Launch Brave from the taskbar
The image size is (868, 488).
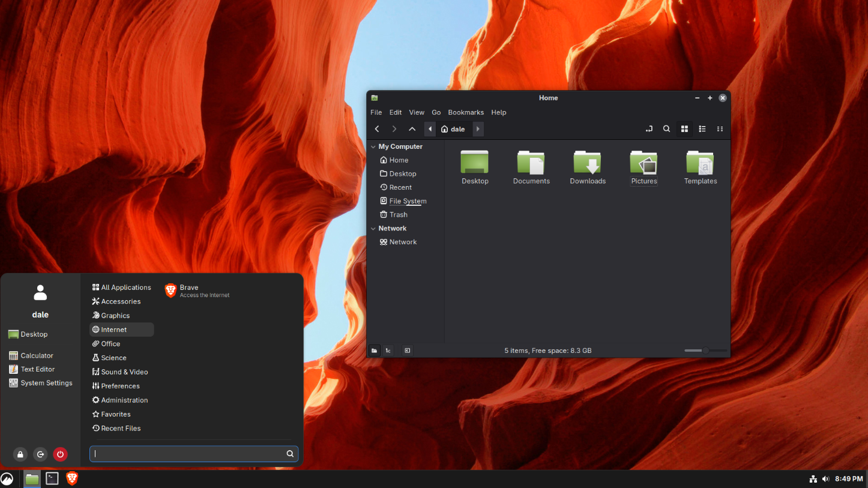[72, 478]
